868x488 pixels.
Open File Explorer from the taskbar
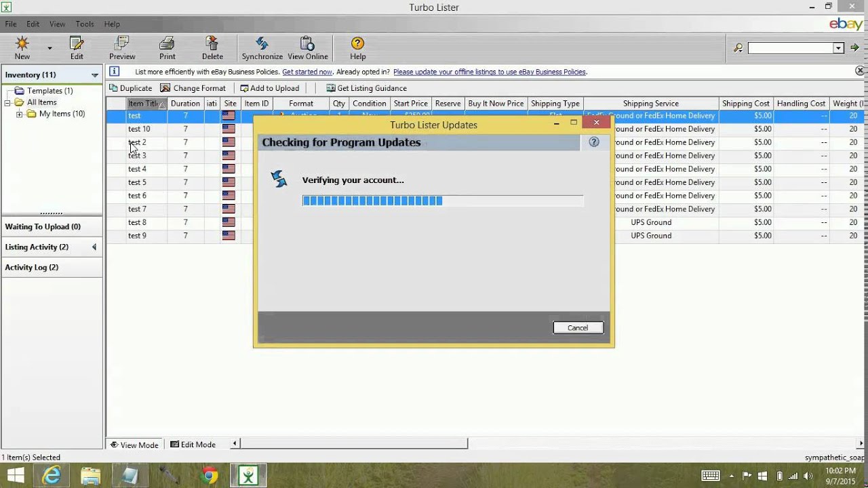tap(90, 476)
